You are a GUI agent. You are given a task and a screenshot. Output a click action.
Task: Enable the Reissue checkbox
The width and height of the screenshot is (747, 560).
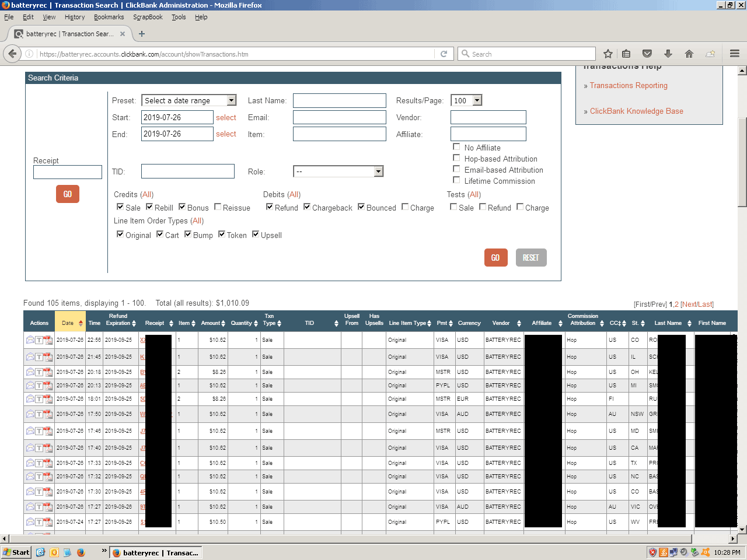click(x=218, y=206)
